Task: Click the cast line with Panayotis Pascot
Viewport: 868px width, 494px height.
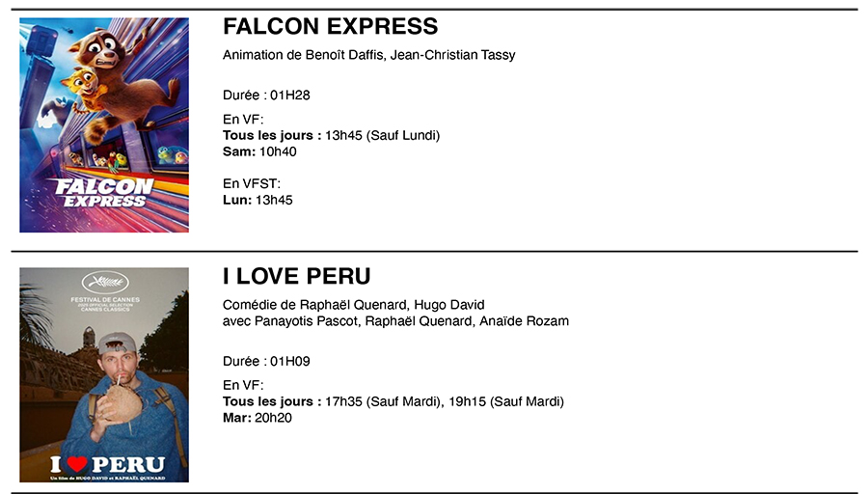Action: point(395,321)
